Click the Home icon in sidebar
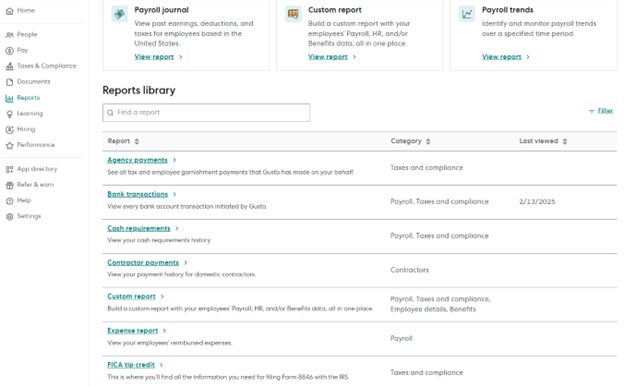This screenshot has height=387, width=624. (10, 11)
